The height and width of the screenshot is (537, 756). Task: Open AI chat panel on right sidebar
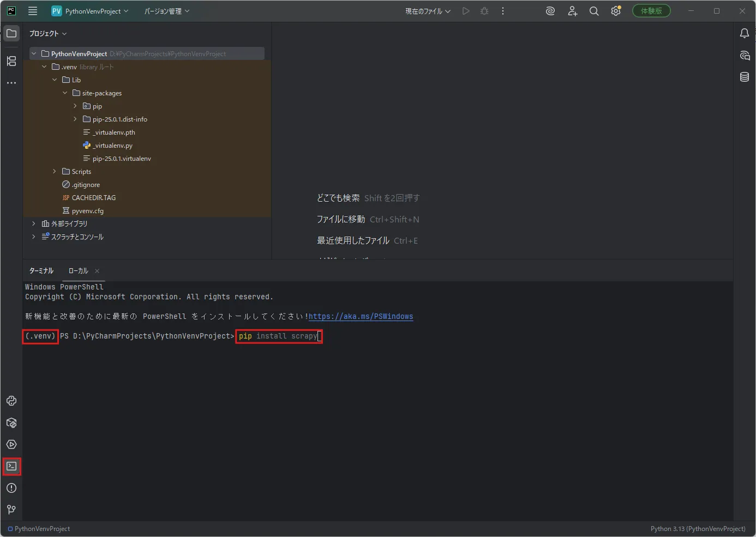click(x=745, y=55)
